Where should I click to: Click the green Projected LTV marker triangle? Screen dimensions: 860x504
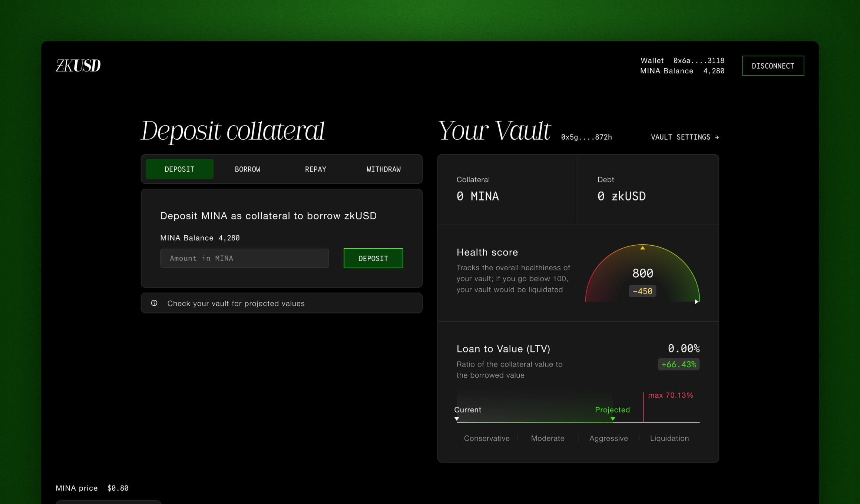click(613, 419)
